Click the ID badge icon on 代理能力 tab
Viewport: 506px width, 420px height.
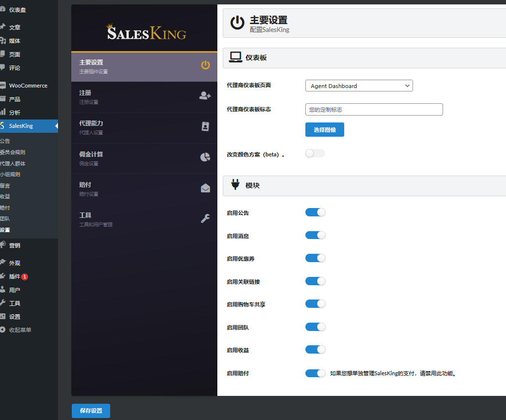[205, 126]
